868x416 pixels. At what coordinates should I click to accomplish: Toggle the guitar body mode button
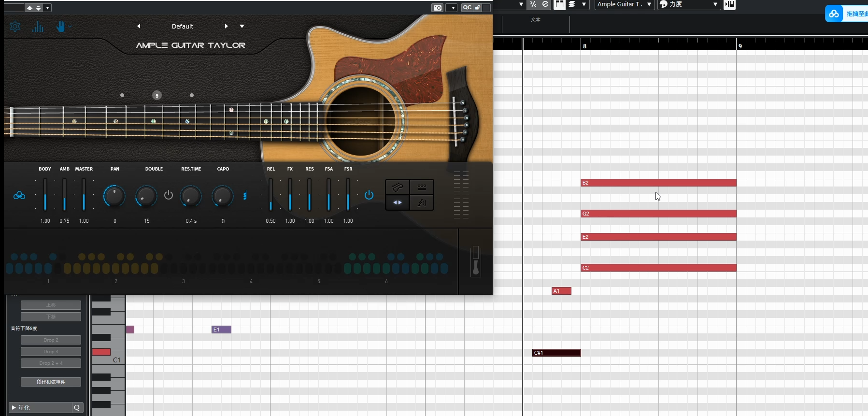click(x=398, y=187)
